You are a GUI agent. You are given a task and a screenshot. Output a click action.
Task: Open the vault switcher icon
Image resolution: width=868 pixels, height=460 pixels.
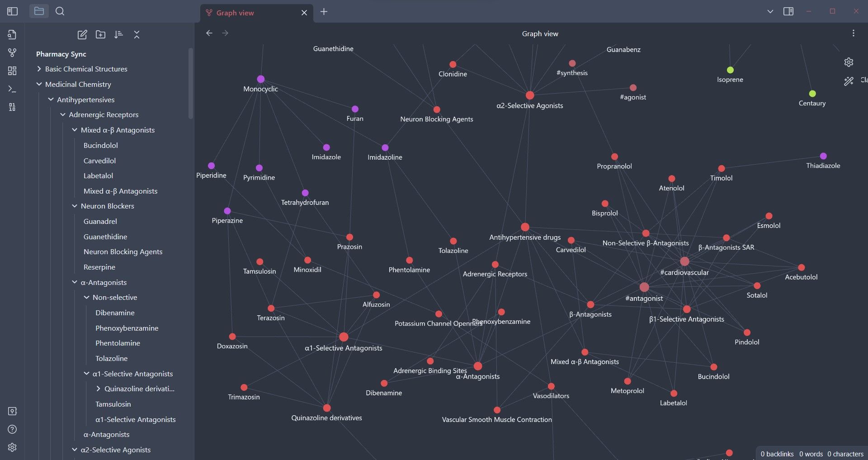coord(12,411)
